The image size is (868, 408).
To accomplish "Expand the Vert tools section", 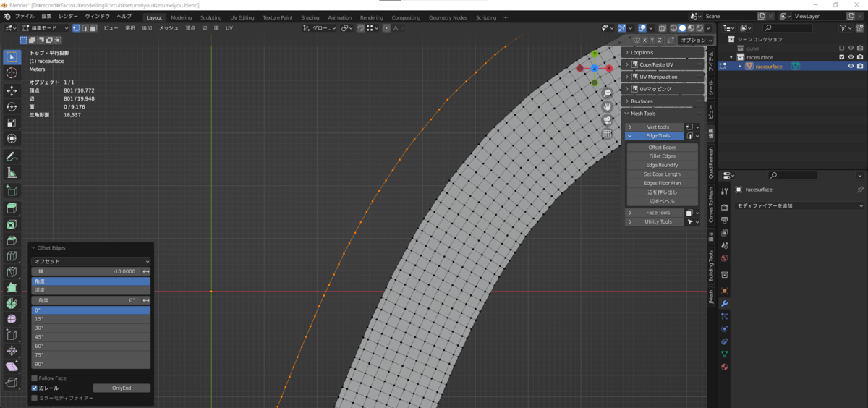I will pos(655,127).
